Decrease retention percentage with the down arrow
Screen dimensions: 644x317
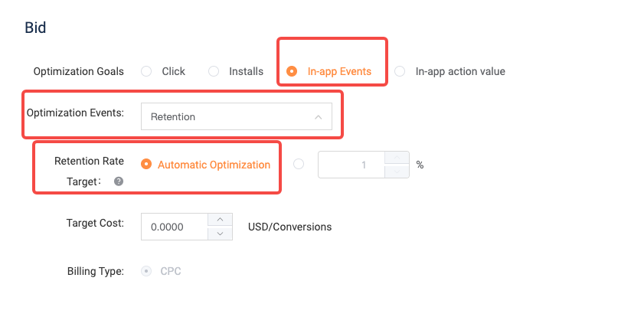tap(395, 172)
